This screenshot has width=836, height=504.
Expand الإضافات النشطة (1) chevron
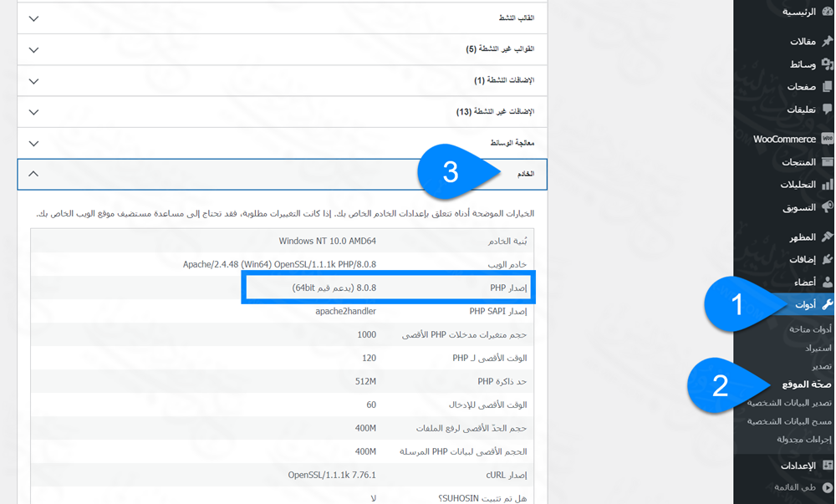(33, 82)
